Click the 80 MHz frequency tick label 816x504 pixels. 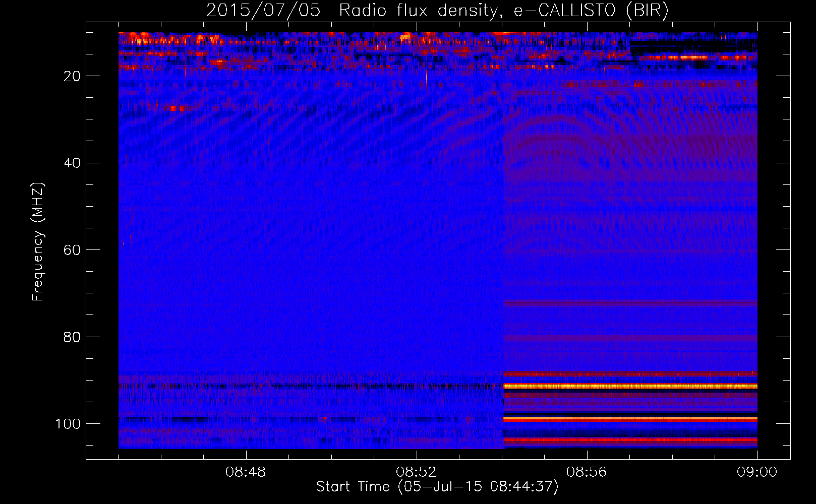tap(72, 337)
